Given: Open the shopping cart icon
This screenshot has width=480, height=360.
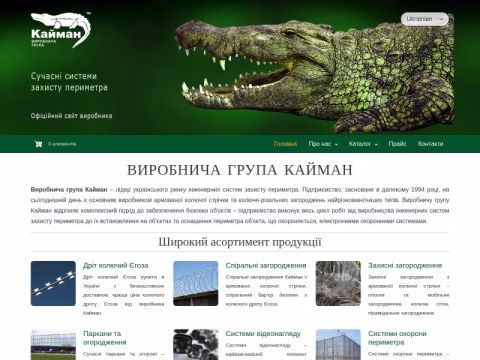Looking at the screenshot, I should tap(39, 144).
